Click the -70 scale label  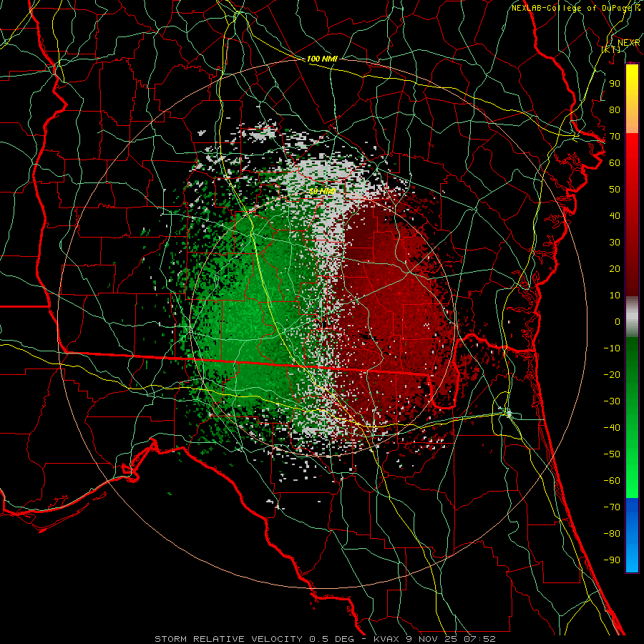pyautogui.click(x=612, y=507)
